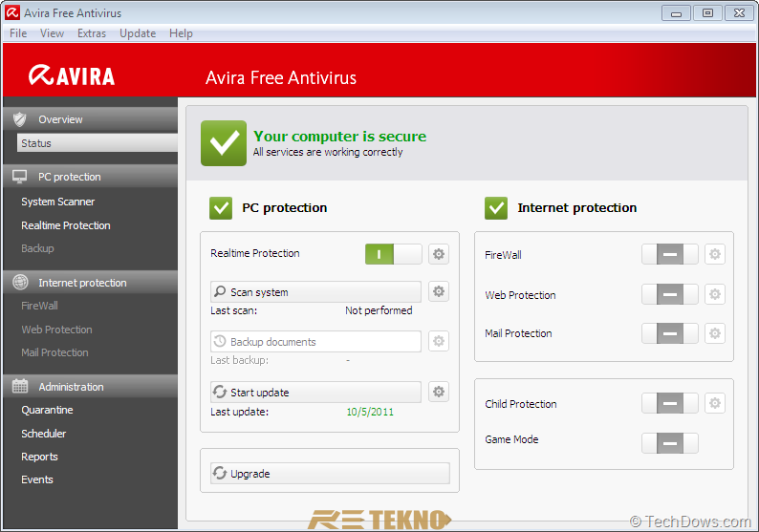This screenshot has height=532, width=759.
Task: Open Realtime Protection gear settings
Action: pyautogui.click(x=439, y=254)
